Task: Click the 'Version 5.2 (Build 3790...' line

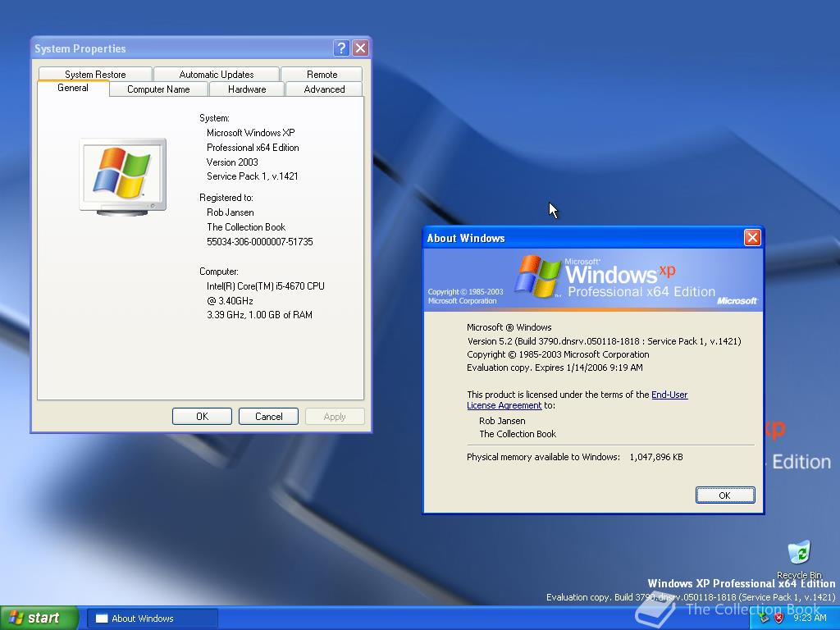Action: pos(605,341)
